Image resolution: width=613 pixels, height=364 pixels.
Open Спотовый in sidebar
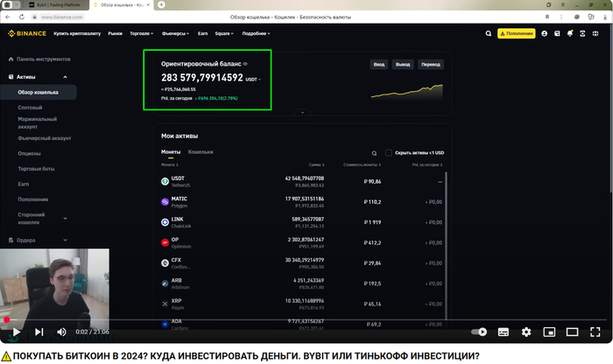[30, 108]
